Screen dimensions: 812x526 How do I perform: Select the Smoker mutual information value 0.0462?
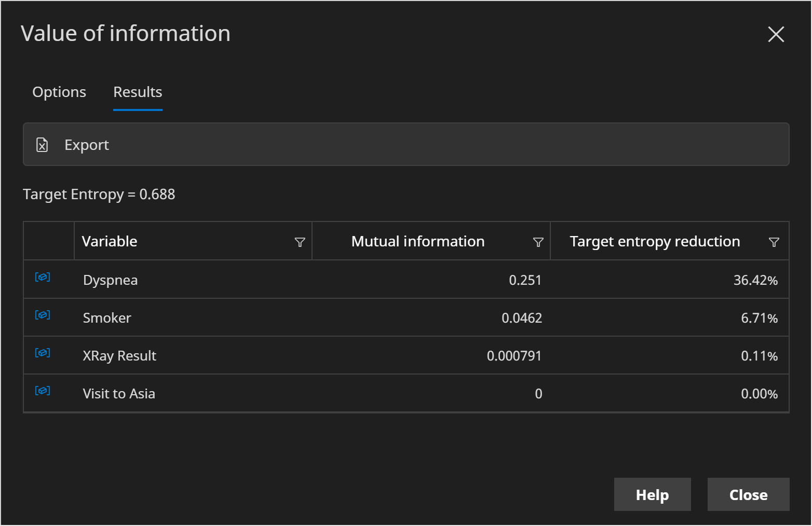521,318
